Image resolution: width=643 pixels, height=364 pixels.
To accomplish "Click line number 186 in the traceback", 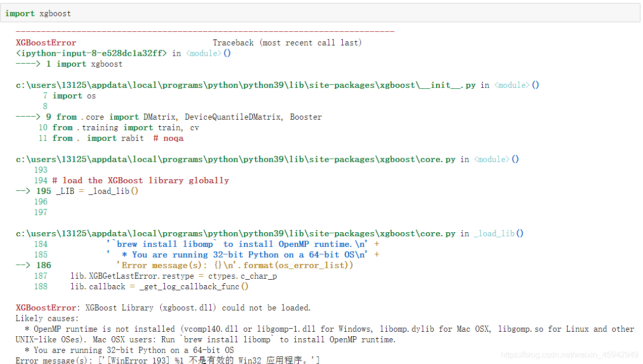I will [x=43, y=265].
